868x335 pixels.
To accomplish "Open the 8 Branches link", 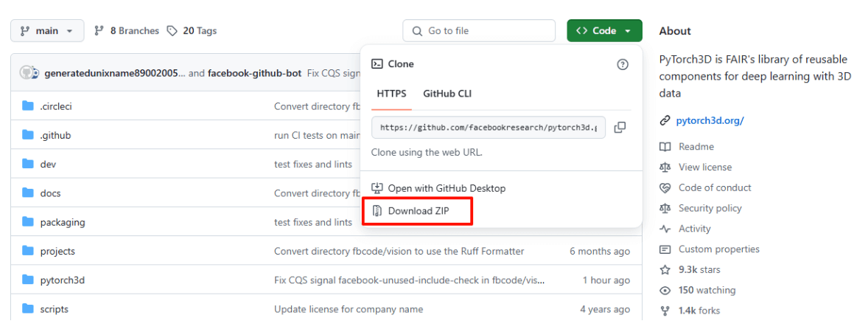I will coord(127,31).
